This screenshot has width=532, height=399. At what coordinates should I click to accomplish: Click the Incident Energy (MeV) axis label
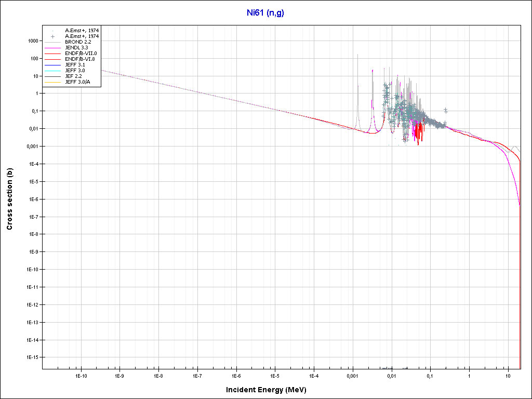pyautogui.click(x=270, y=390)
